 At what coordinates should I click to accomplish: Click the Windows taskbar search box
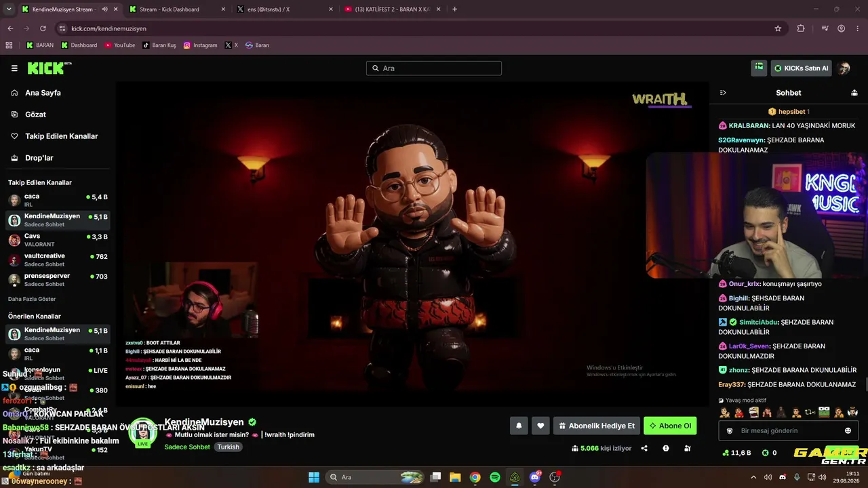pyautogui.click(x=376, y=477)
